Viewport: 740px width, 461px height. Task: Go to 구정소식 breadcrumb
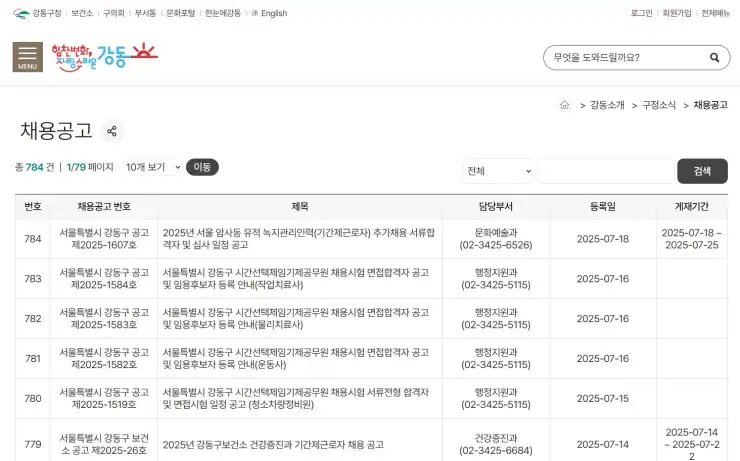(659, 105)
